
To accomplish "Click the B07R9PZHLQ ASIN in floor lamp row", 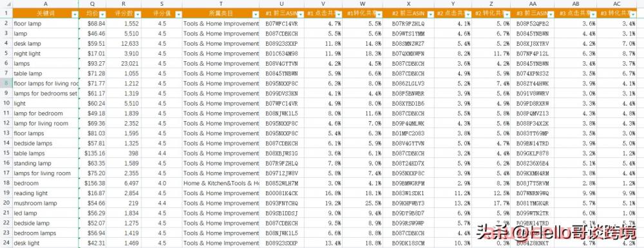I will pyautogui.click(x=408, y=23).
